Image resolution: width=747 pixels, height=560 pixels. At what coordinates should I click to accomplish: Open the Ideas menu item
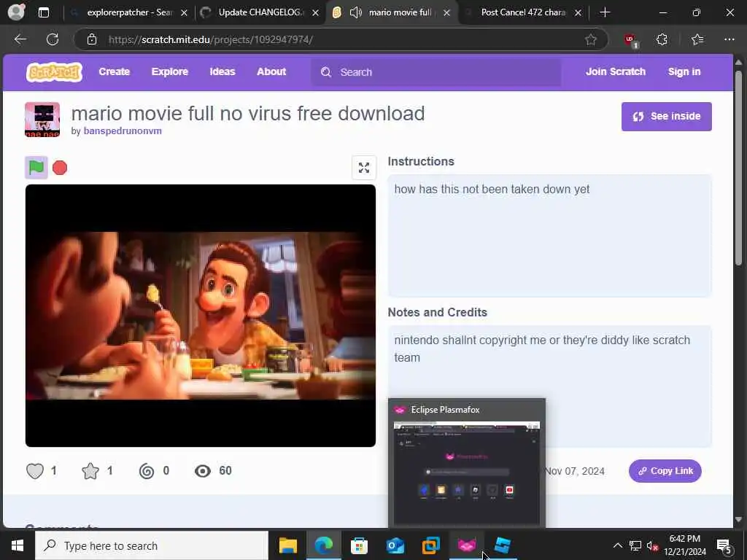coord(222,72)
